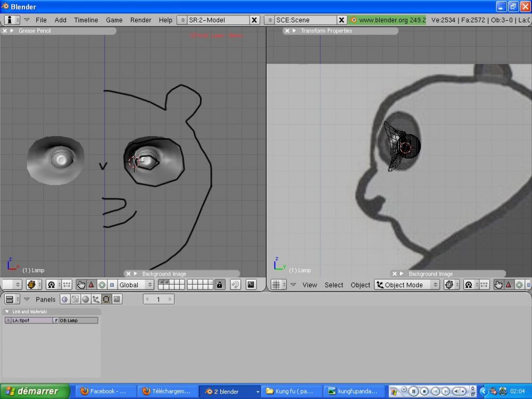Switch to the Object buttons context
The image size is (532, 399).
[x=96, y=299]
